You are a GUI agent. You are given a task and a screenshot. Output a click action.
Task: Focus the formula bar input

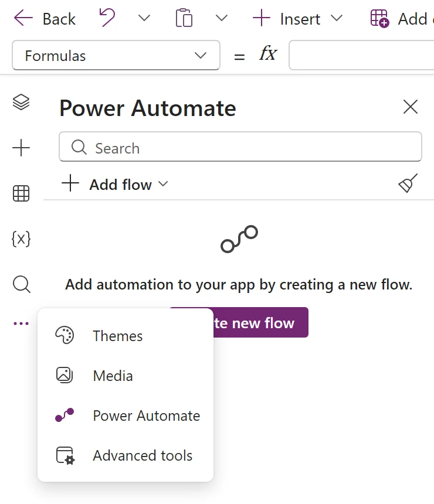tap(361, 55)
